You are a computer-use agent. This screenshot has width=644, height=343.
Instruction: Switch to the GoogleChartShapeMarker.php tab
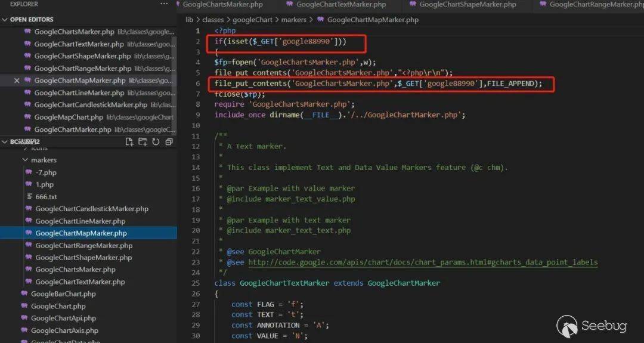(467, 5)
